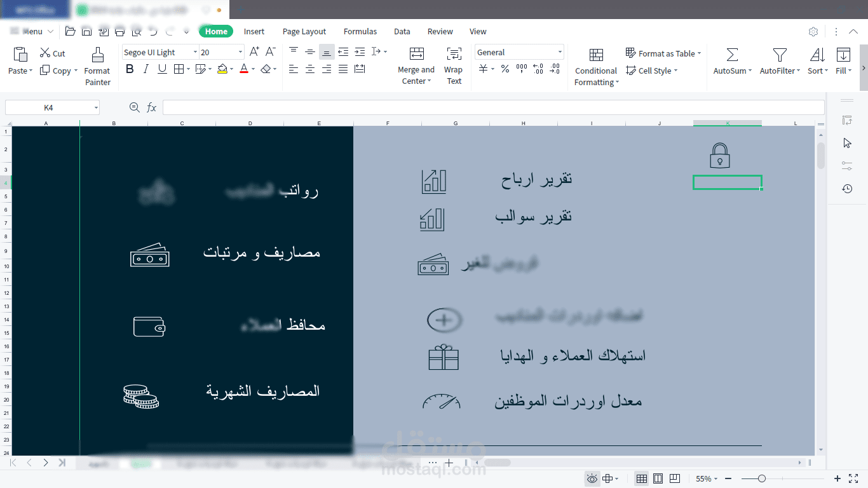Set vertical alignment to middle
The height and width of the screenshot is (488, 868).
(x=310, y=51)
